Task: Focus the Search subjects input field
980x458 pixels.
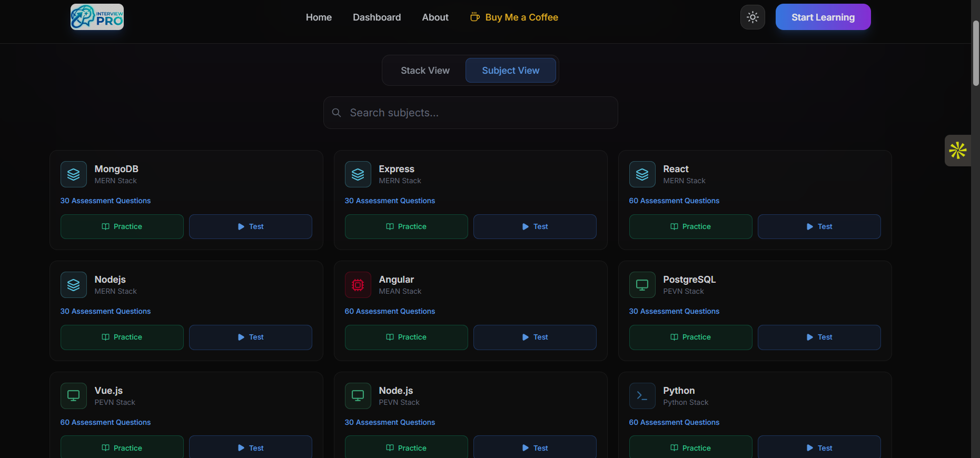Action: pyautogui.click(x=471, y=113)
